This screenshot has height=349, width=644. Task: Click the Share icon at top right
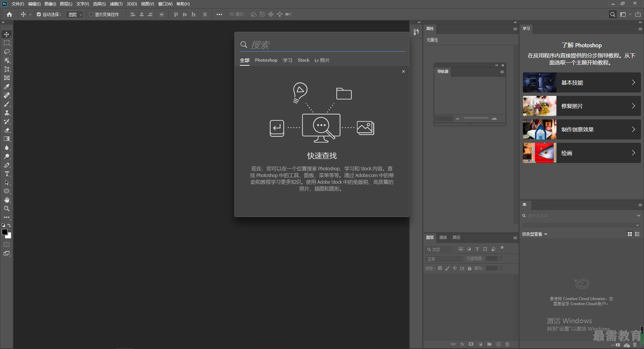point(638,14)
